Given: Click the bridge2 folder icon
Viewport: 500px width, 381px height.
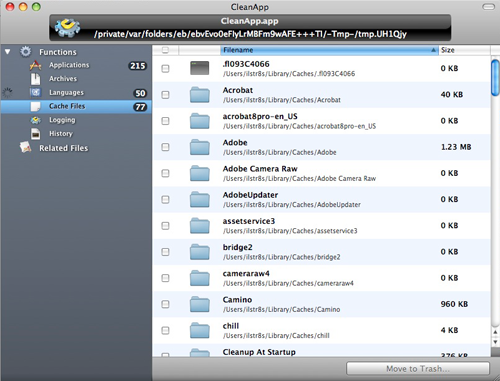Looking at the screenshot, I should click(x=200, y=252).
